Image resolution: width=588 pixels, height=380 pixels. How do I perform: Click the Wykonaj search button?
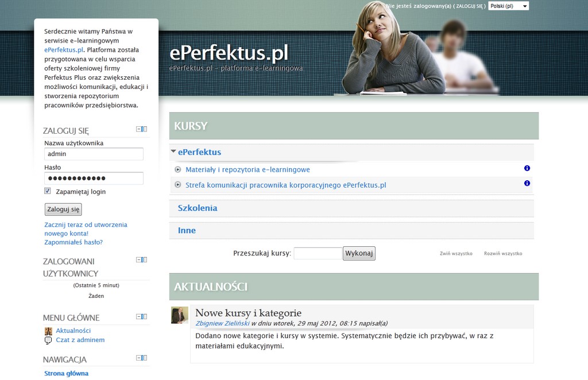tap(359, 253)
